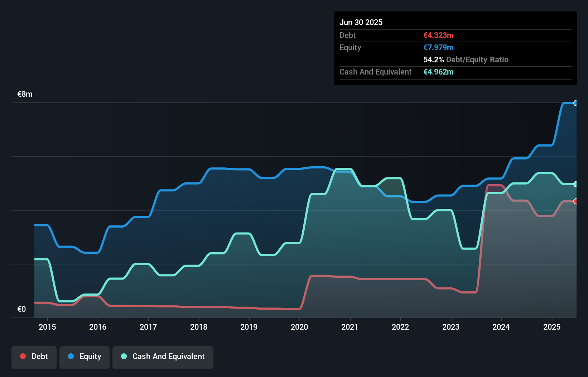The height and width of the screenshot is (377, 588).
Task: Click the blue Equity endpoint marker on the chart
Action: 575,103
